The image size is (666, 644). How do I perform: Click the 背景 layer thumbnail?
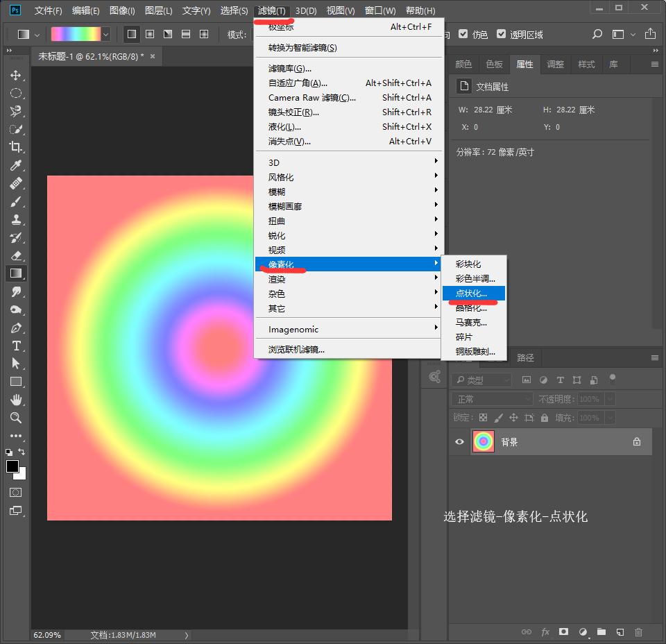pyautogui.click(x=483, y=442)
